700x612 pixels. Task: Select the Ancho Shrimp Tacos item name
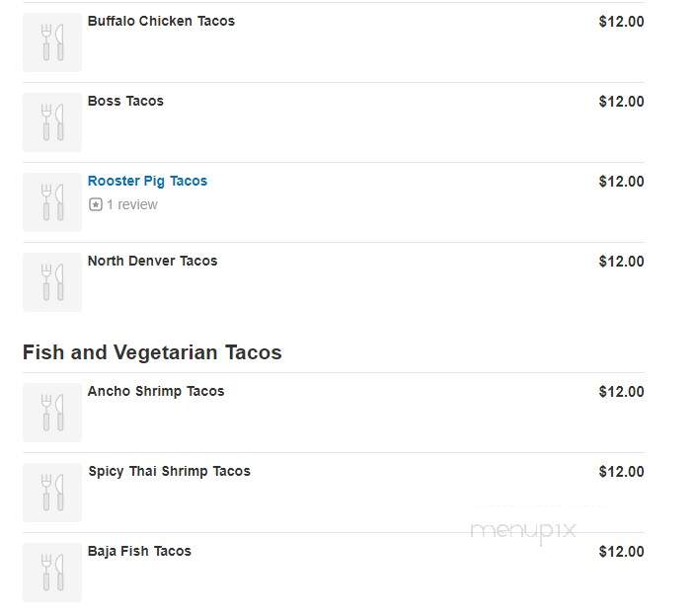pyautogui.click(x=156, y=391)
